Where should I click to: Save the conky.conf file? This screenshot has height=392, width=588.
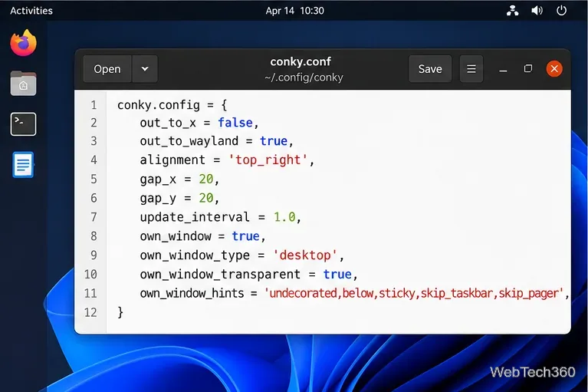430,69
